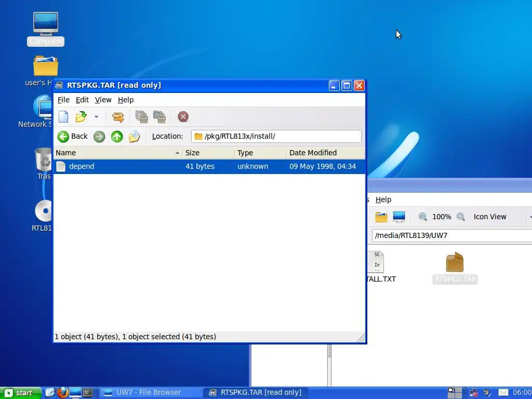Go up one level with green arrow
The width and height of the screenshot is (532, 399).
coord(117,137)
